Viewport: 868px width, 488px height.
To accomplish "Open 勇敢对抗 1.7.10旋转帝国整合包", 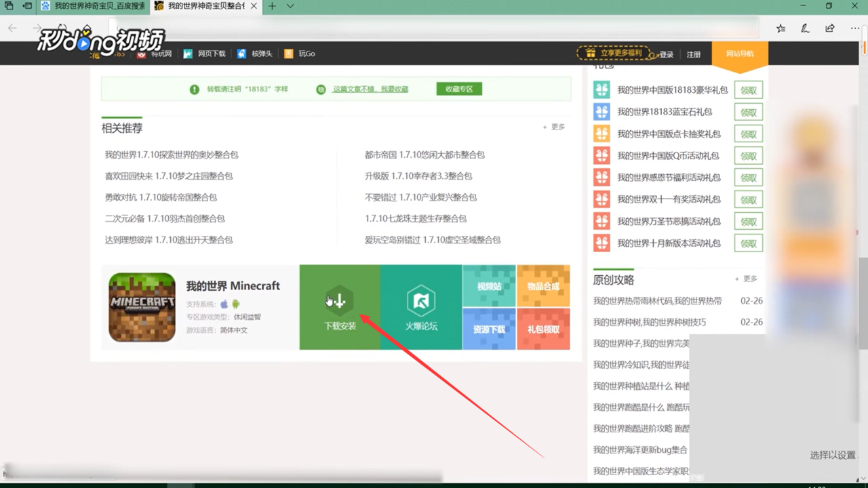I will tap(161, 197).
